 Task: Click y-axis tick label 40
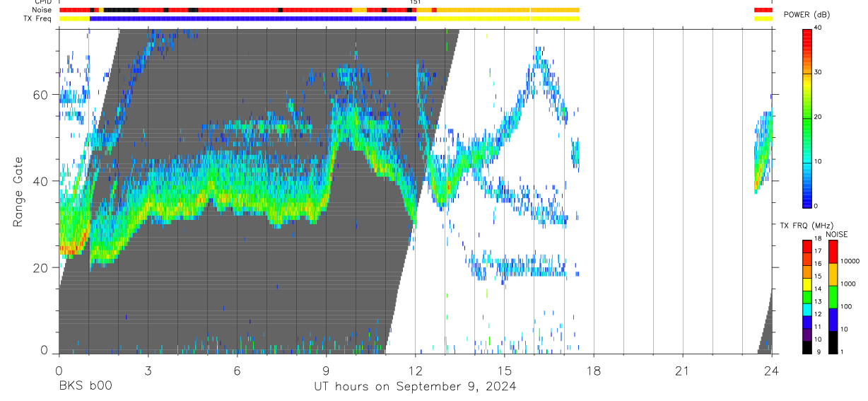tap(40, 181)
